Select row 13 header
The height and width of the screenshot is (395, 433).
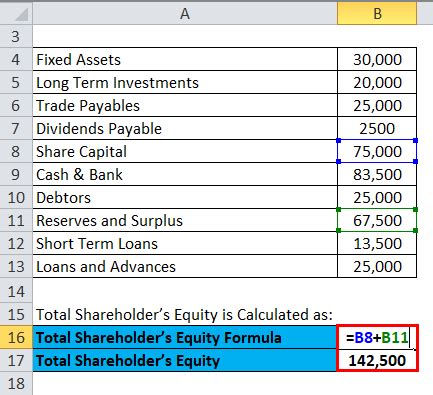(16, 266)
